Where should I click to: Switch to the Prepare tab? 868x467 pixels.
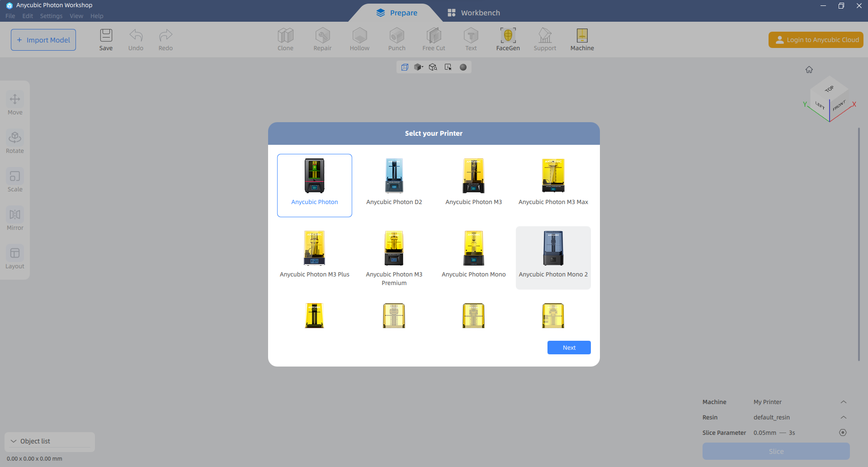point(396,13)
